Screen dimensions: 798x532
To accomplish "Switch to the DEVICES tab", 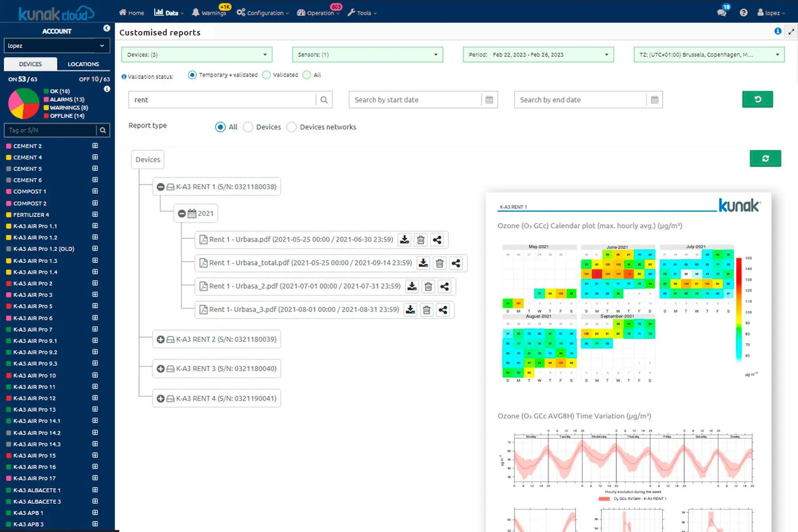I will click(31, 64).
